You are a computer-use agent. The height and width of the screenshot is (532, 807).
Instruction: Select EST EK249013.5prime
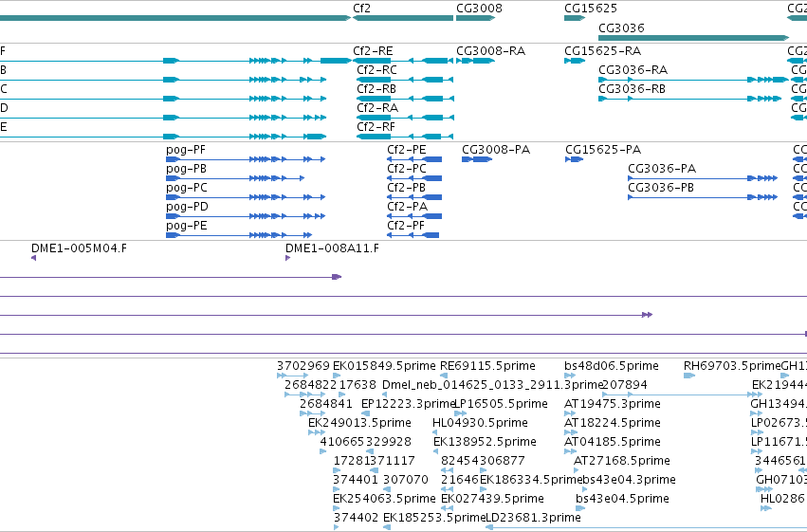pos(317,432)
